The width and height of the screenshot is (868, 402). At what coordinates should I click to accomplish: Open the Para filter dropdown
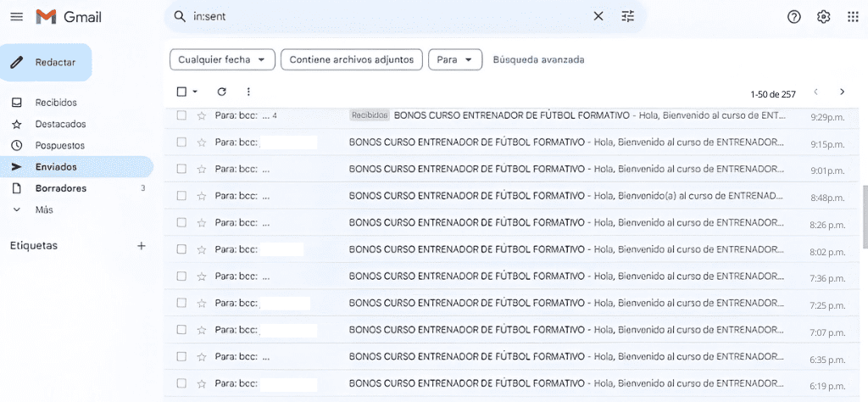tap(454, 59)
